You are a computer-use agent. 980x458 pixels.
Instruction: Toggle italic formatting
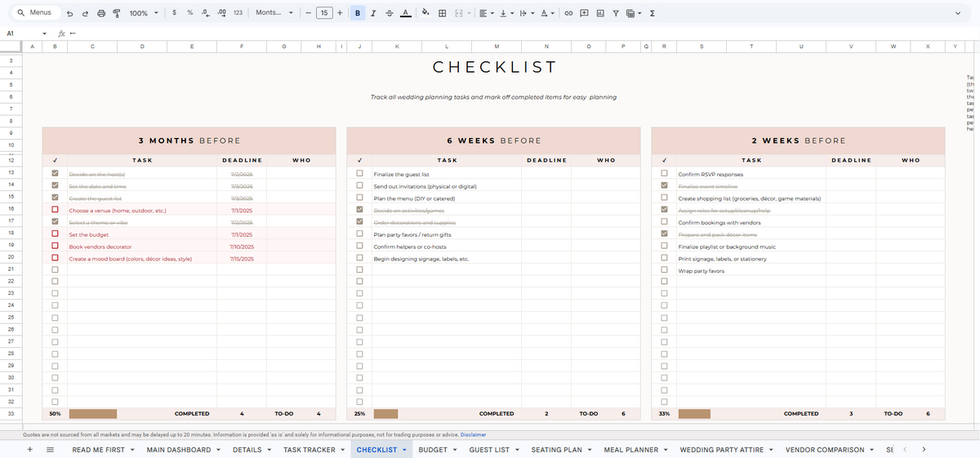click(x=373, y=13)
